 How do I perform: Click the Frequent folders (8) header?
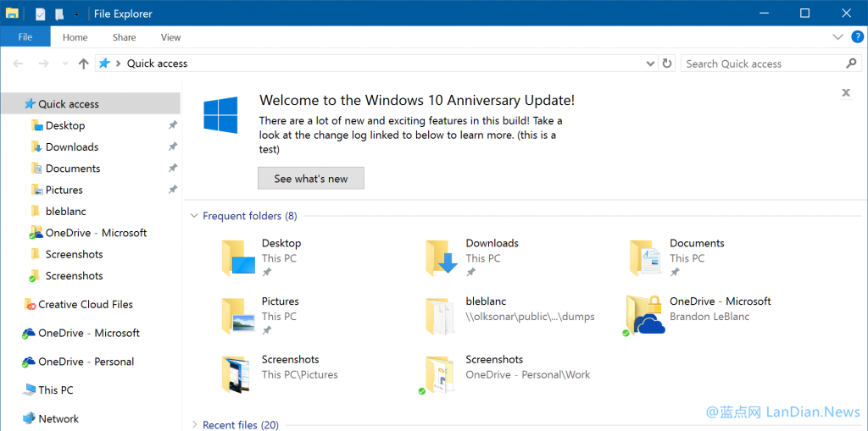[250, 216]
